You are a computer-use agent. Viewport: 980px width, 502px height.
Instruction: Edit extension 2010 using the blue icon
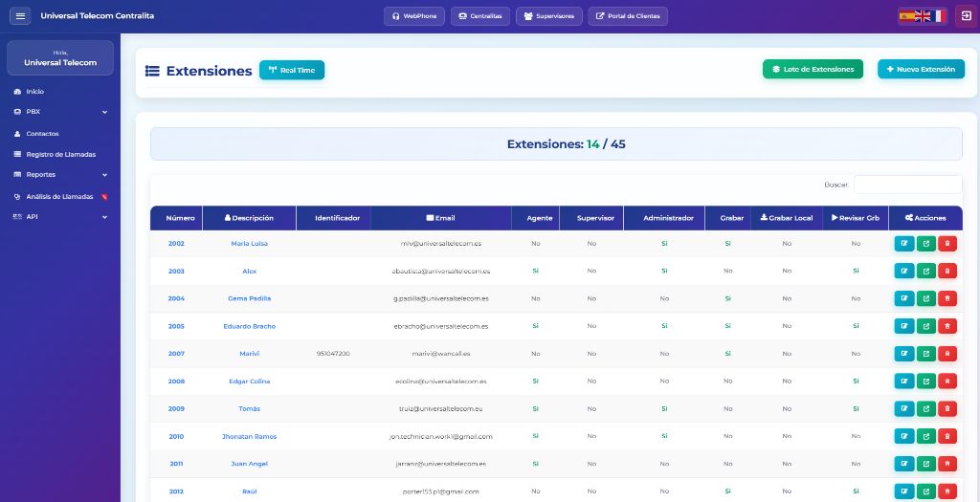point(904,436)
